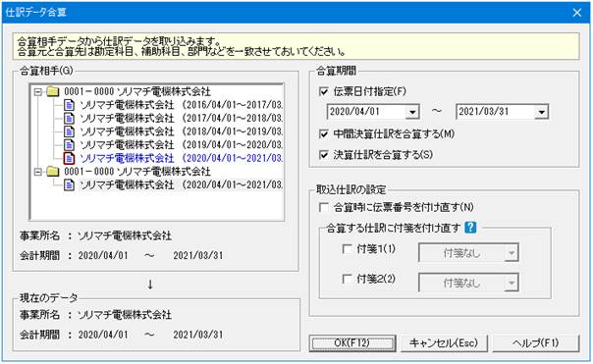Check the 付箋1(1) checkbox

(x=347, y=248)
